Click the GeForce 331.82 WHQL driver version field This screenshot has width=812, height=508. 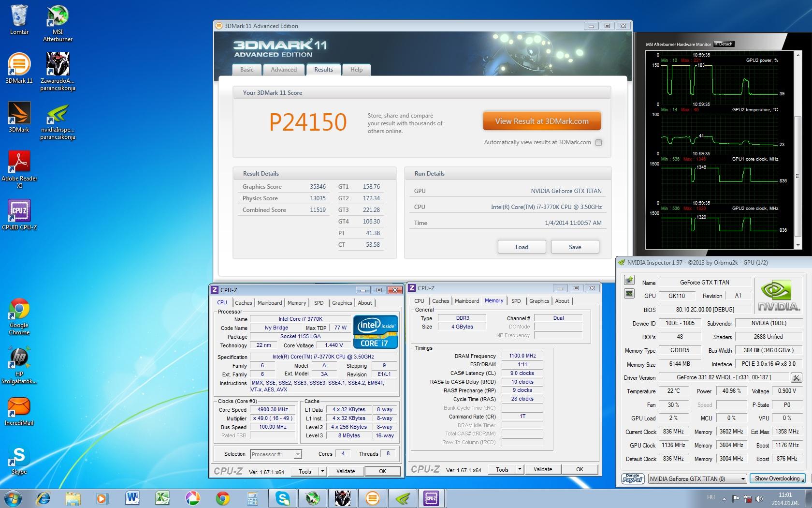tap(723, 377)
